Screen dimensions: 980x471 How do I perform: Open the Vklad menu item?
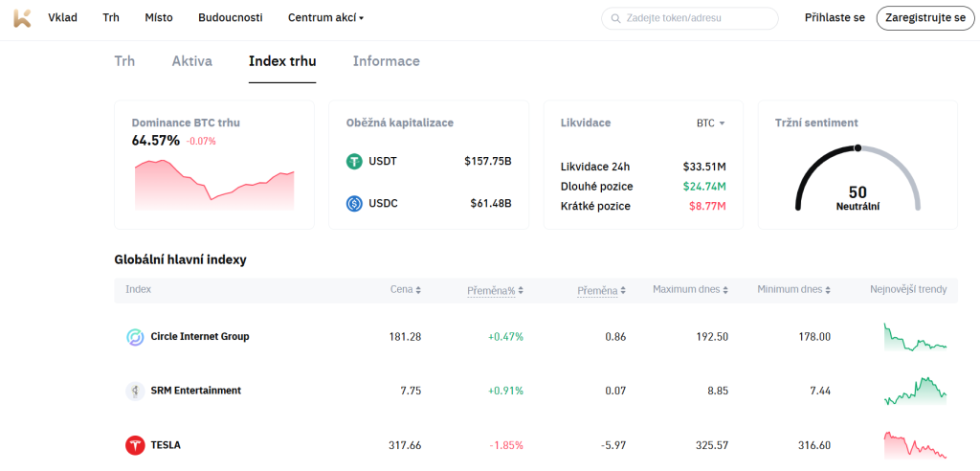point(62,18)
